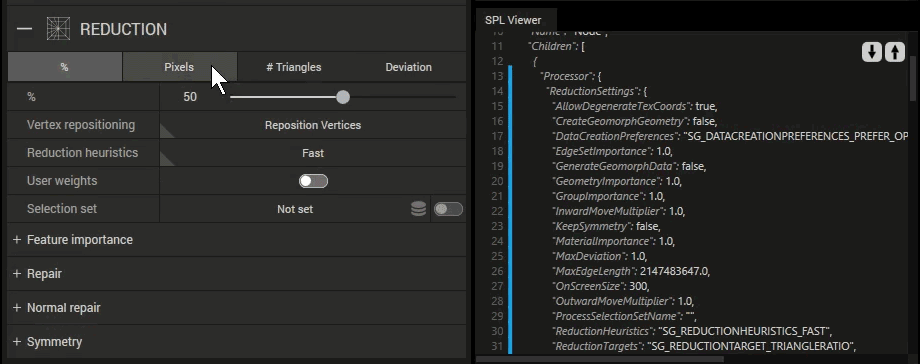
Task: Switch to the SPL Viewer tab
Action: click(x=513, y=20)
